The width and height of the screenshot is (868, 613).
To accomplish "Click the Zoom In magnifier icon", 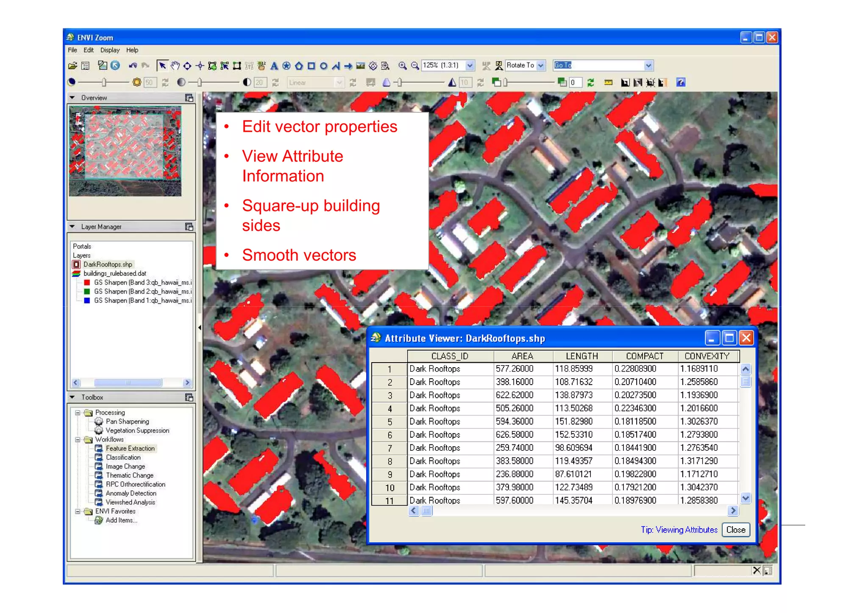I will [402, 66].
